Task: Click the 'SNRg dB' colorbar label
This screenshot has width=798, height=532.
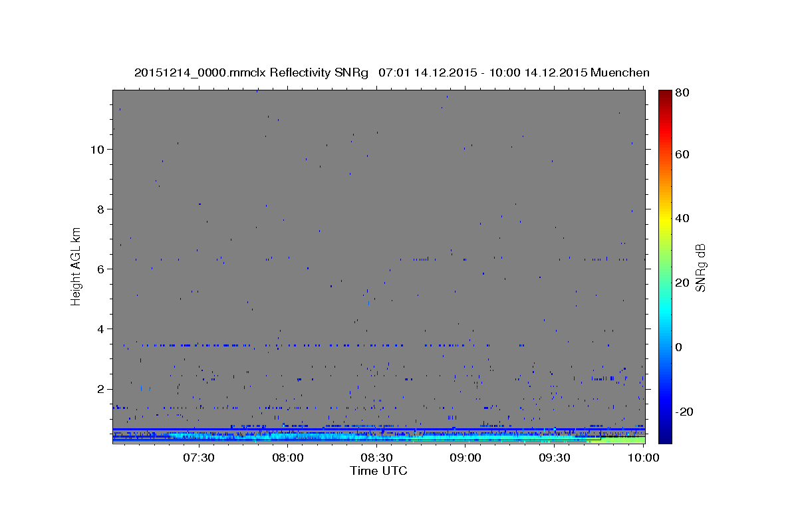Action: pos(700,267)
